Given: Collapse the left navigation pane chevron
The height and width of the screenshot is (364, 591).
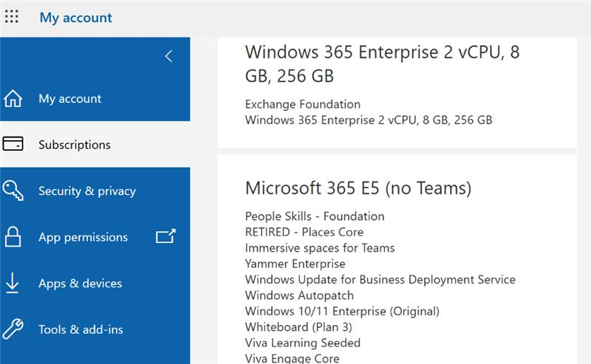Looking at the screenshot, I should click(168, 56).
